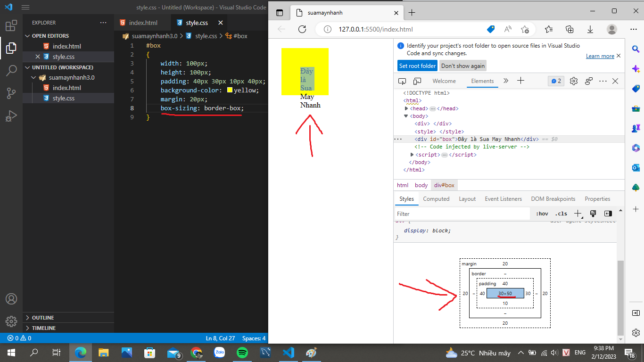Collapse the body element in DOM tree
Image resolution: width=644 pixels, height=362 pixels.
point(406,116)
